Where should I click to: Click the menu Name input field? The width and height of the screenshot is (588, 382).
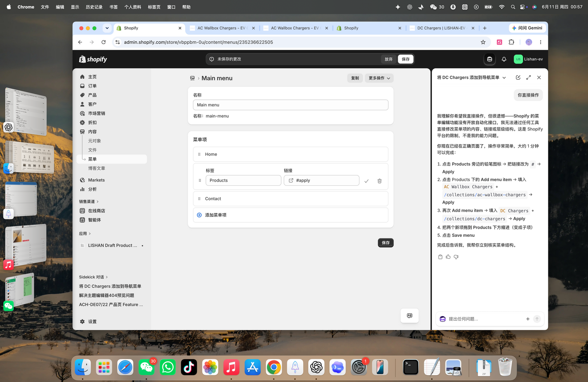point(290,105)
